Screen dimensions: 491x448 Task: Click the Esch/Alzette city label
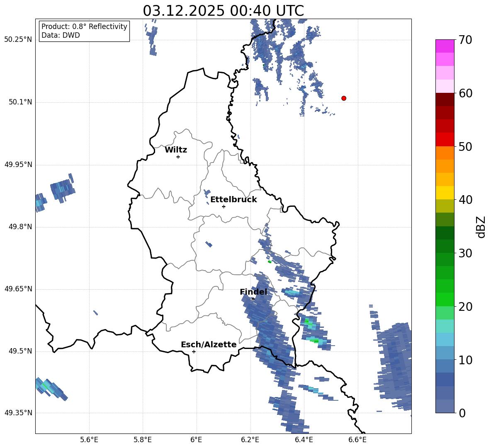tap(209, 344)
